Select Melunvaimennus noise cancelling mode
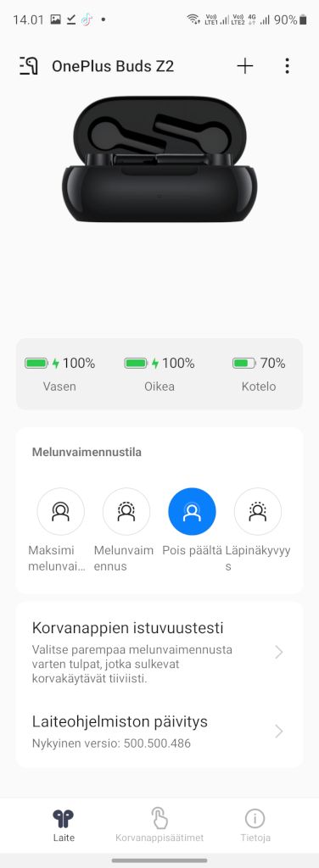 [x=126, y=511]
